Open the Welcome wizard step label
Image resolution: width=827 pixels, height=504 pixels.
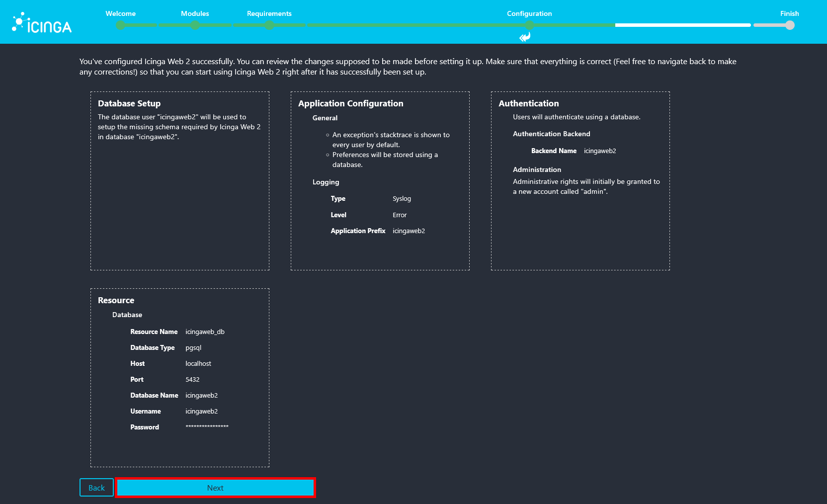point(120,13)
